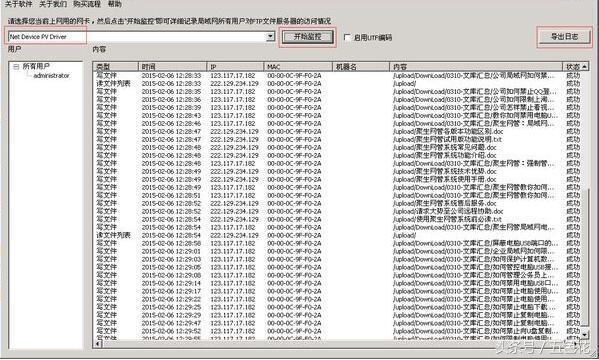Viewport: 599px width, 360px height.
Task: Select the row timed 2015-02-06 12:29:08
Action: pos(337,276)
